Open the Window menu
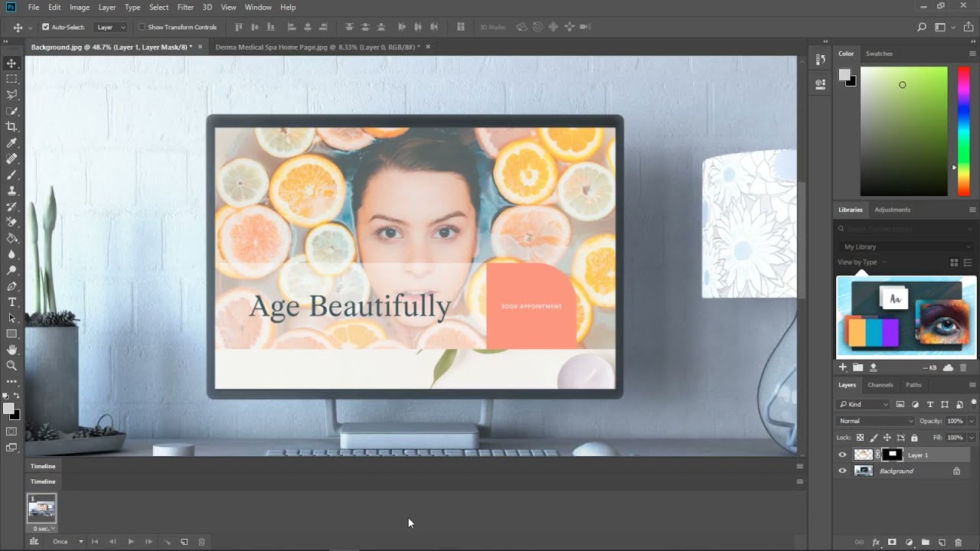The width and height of the screenshot is (980, 551). (258, 7)
